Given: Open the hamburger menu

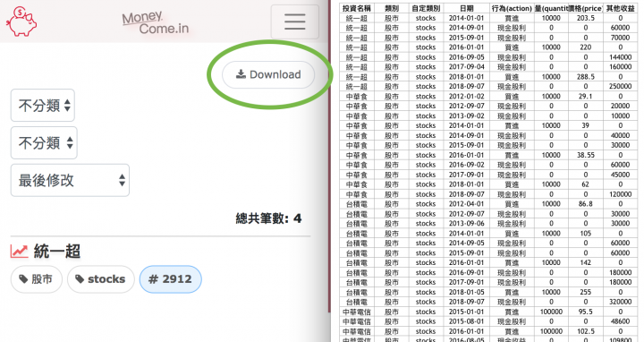Looking at the screenshot, I should (x=294, y=21).
